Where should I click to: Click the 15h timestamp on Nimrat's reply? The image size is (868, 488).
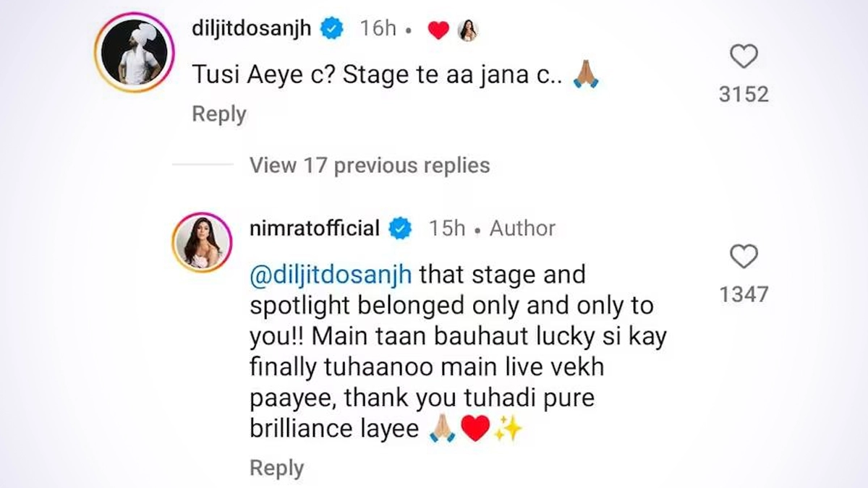[447, 228]
